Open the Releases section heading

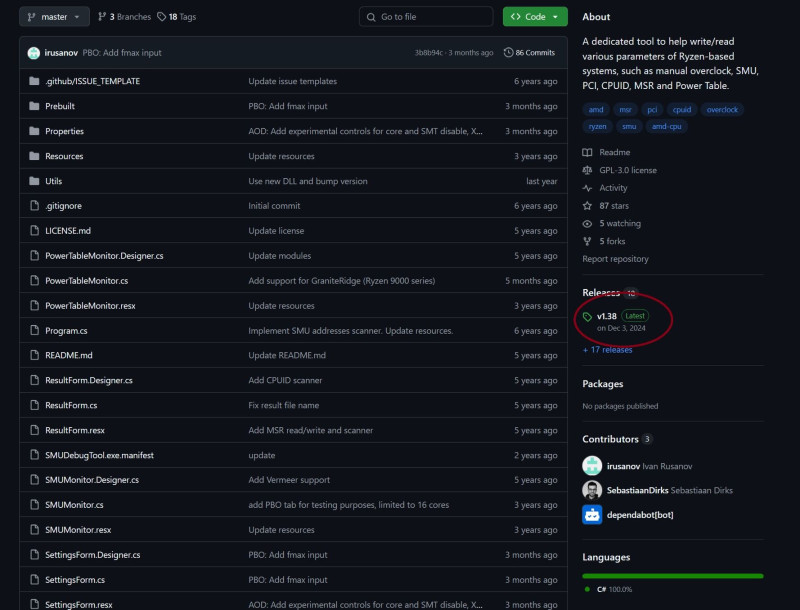(x=610, y=293)
